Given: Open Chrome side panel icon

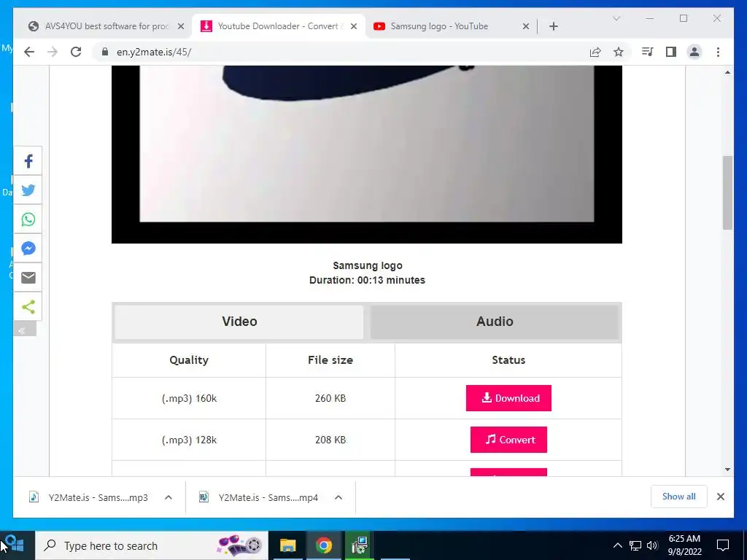Looking at the screenshot, I should [x=671, y=52].
